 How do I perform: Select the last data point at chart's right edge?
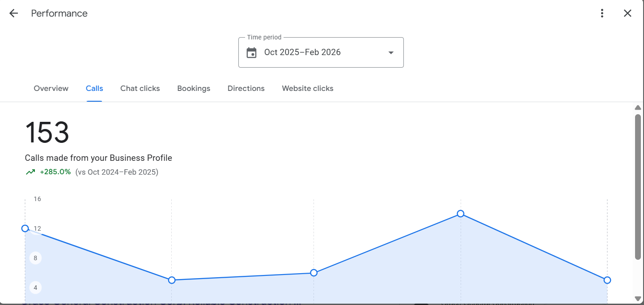point(607,280)
